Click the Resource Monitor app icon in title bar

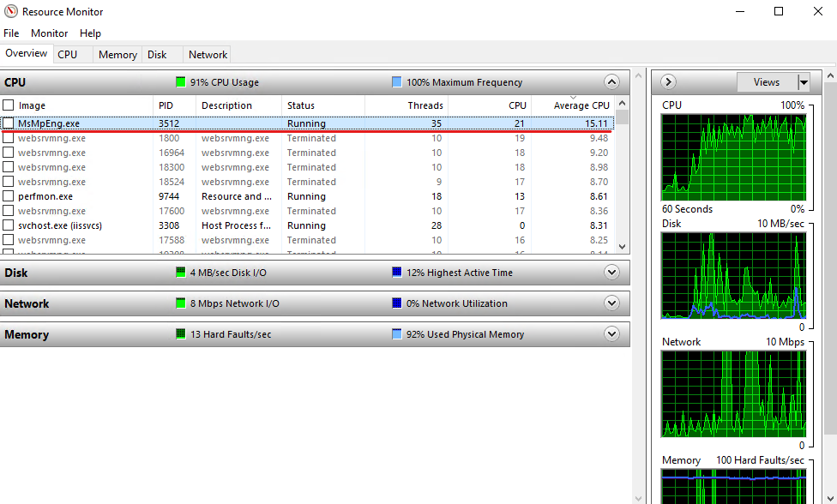point(10,11)
